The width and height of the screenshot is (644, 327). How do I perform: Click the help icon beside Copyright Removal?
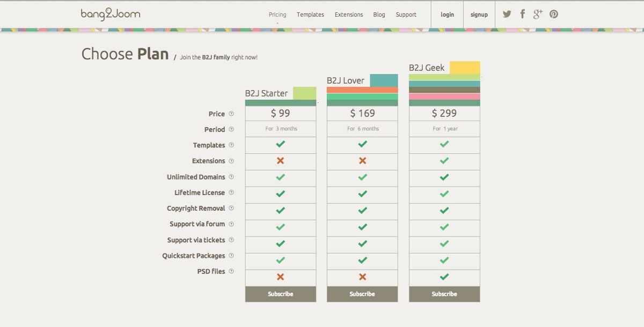click(x=231, y=208)
